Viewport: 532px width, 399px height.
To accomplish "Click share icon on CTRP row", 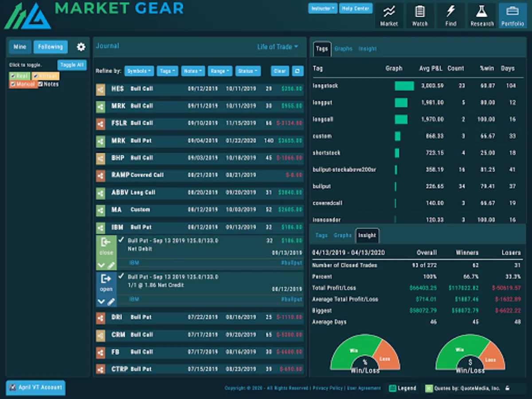I will [101, 369].
